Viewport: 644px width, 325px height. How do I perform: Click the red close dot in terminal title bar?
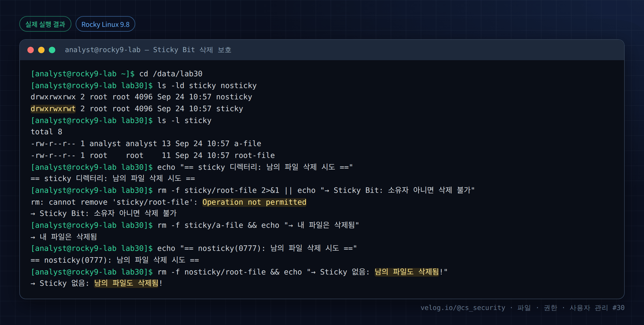[x=31, y=50]
